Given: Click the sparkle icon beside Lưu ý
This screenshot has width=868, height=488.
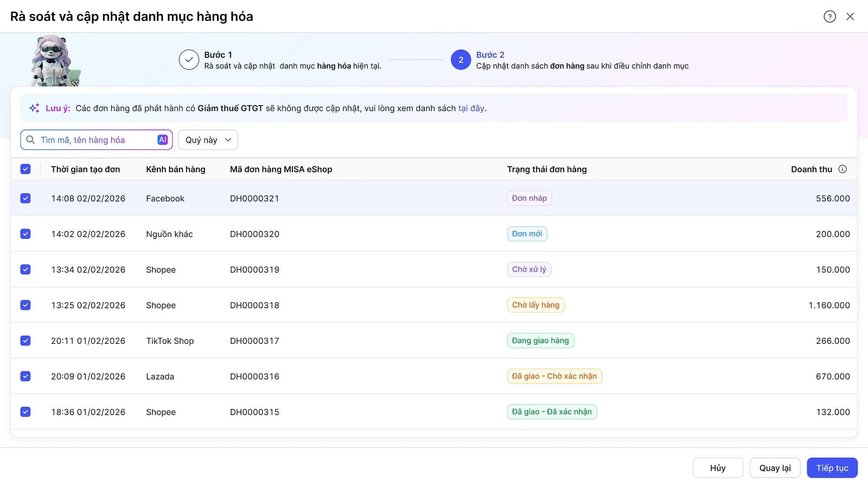Looking at the screenshot, I should pos(34,108).
